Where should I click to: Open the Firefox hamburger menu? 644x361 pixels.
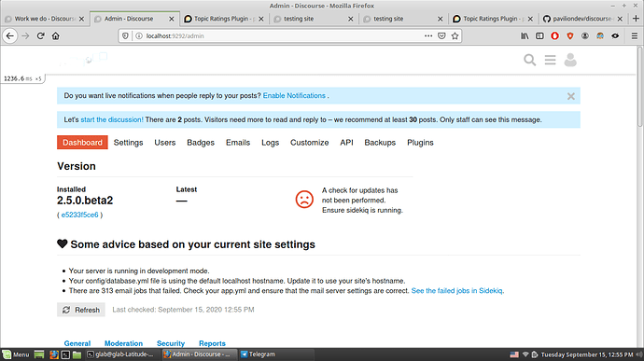pos(634,36)
